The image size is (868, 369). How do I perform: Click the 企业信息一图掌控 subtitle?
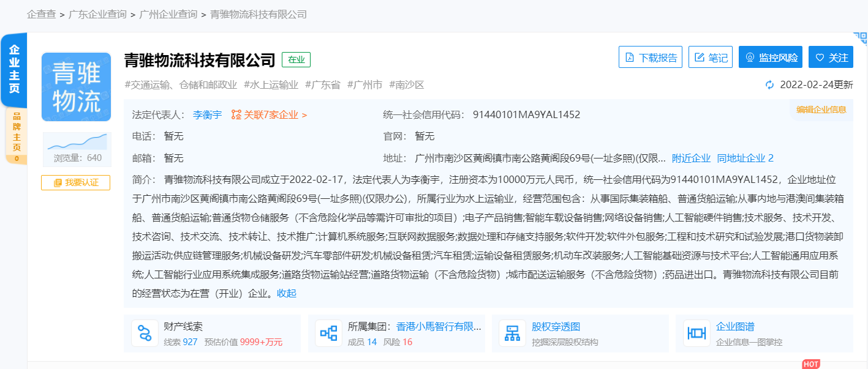pos(749,342)
